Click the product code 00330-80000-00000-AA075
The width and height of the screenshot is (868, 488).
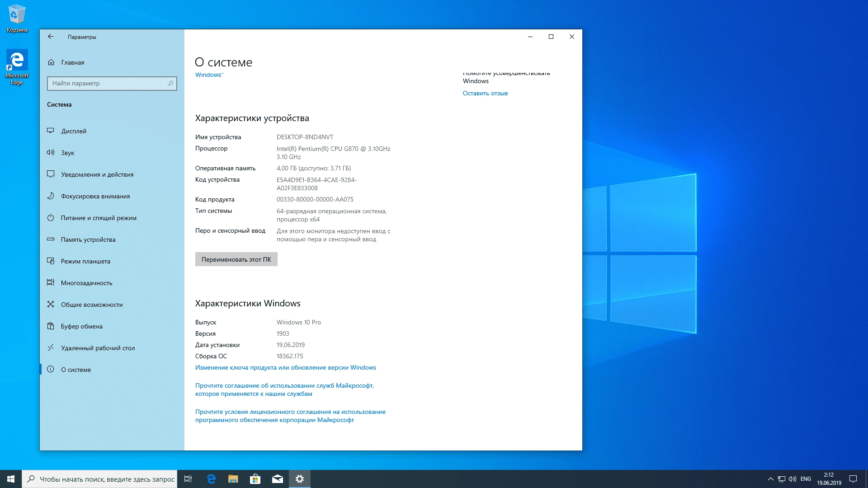click(315, 199)
